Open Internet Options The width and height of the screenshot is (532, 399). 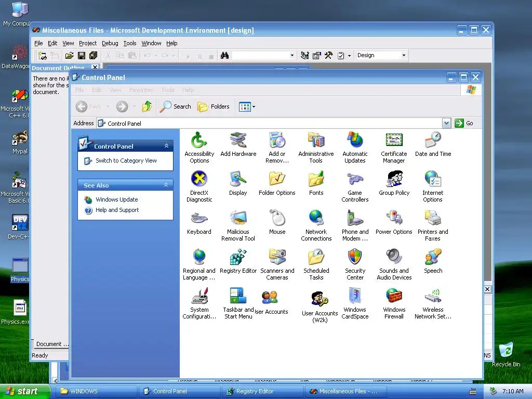pyautogui.click(x=433, y=187)
